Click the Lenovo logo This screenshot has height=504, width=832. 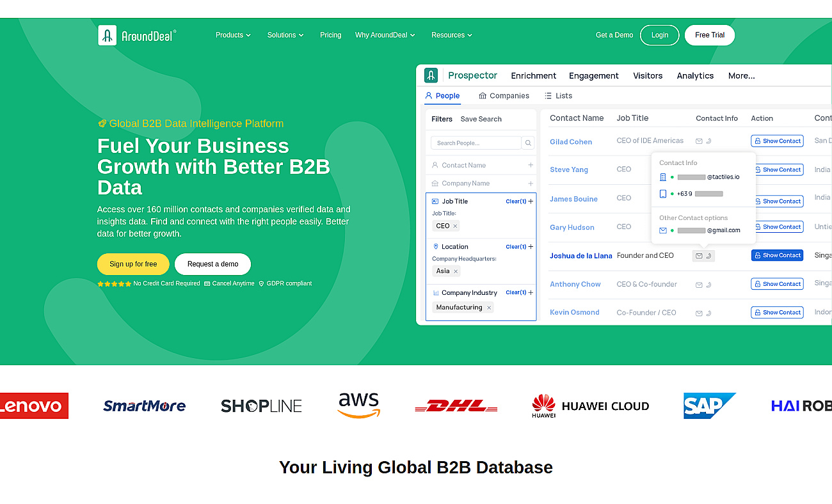coord(34,406)
